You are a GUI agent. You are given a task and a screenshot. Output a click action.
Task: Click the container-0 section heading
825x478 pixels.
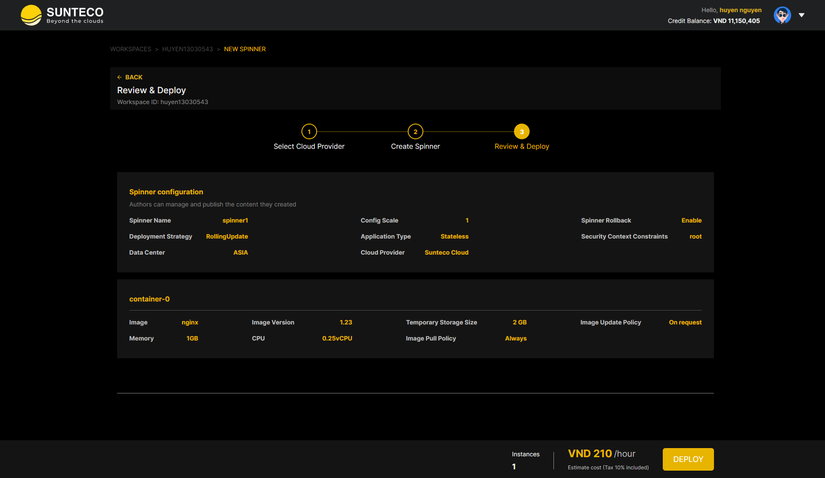tap(149, 299)
